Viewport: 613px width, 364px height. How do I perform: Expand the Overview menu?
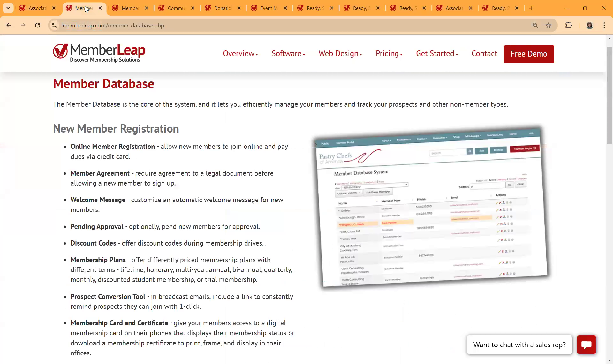(240, 54)
